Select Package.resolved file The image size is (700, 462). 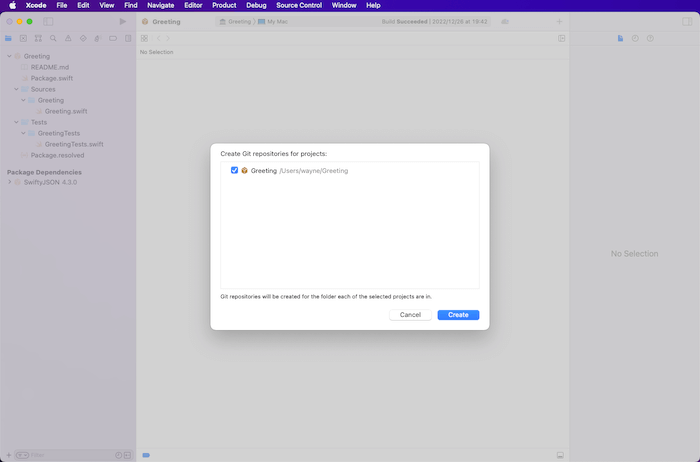pos(57,155)
